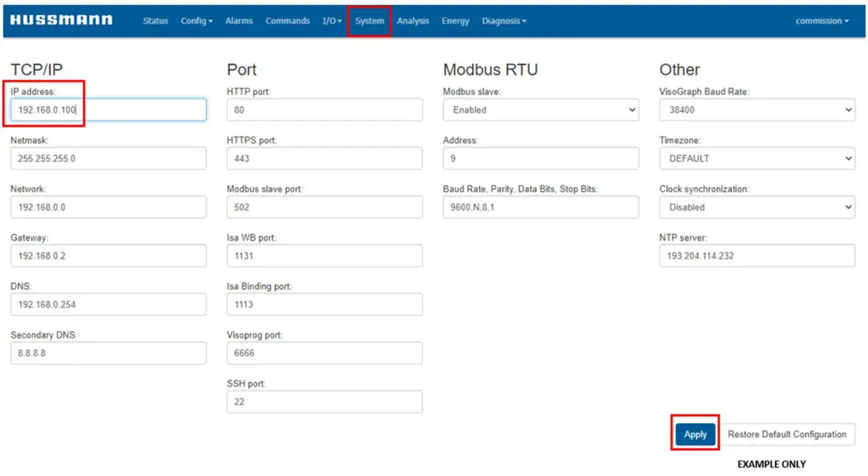The width and height of the screenshot is (868, 476).
Task: Open the Modbus slave dropdown
Action: (x=541, y=110)
